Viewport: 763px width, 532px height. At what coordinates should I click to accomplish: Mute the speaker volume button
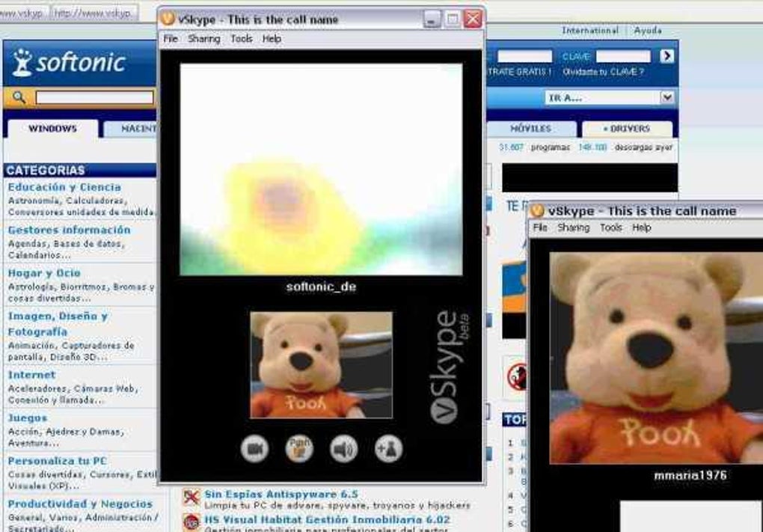click(x=344, y=449)
